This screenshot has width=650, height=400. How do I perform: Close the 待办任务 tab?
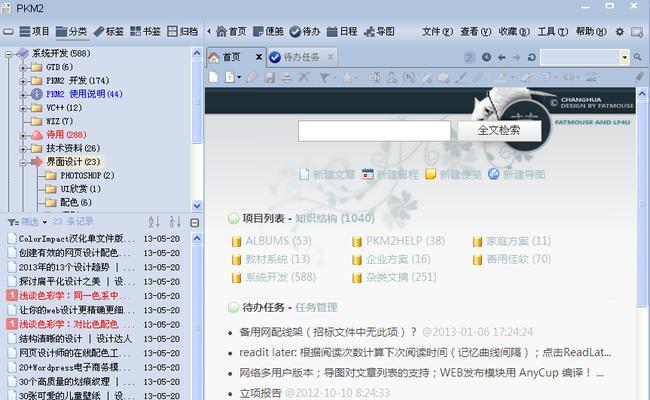[x=330, y=57]
